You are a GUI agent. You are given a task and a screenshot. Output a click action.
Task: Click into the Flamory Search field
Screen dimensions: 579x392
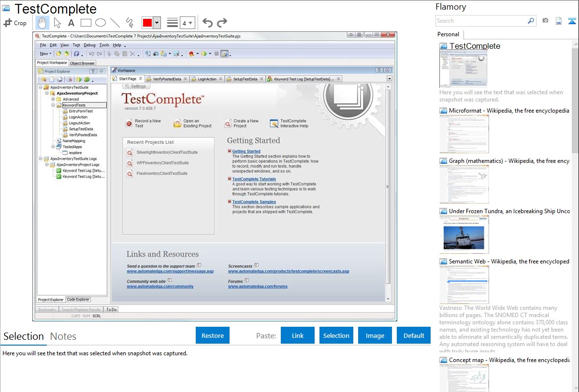(481, 21)
